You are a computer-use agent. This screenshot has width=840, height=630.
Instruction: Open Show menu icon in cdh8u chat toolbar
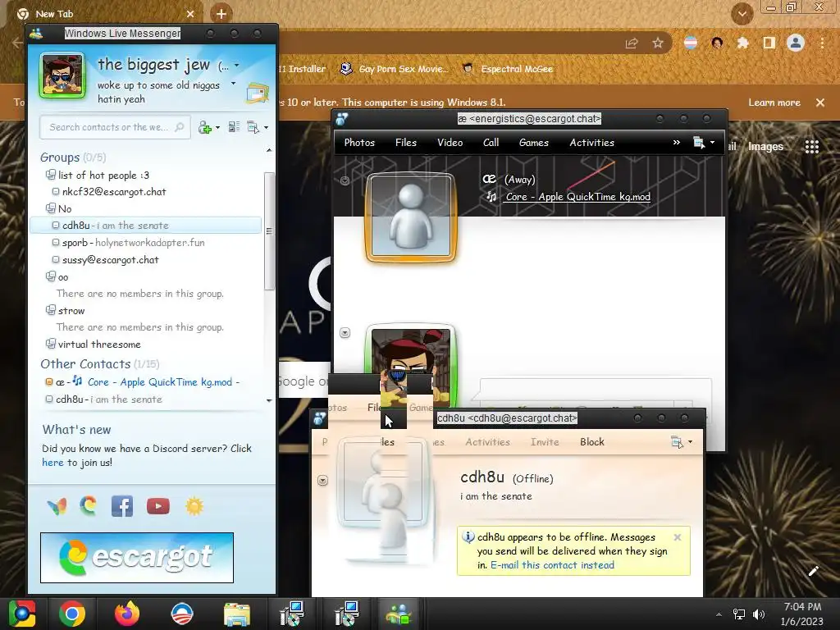click(677, 442)
